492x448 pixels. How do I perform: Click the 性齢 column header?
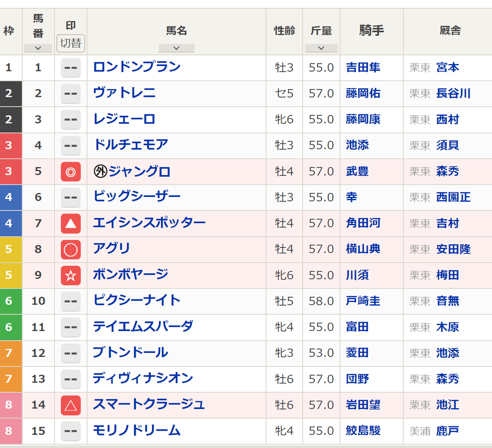[x=285, y=31]
